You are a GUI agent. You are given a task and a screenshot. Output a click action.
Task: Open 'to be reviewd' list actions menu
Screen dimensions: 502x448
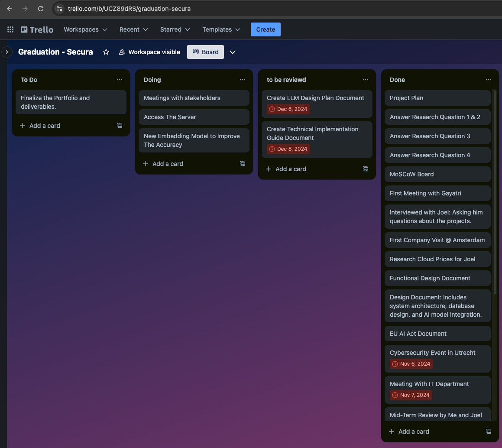(x=365, y=80)
